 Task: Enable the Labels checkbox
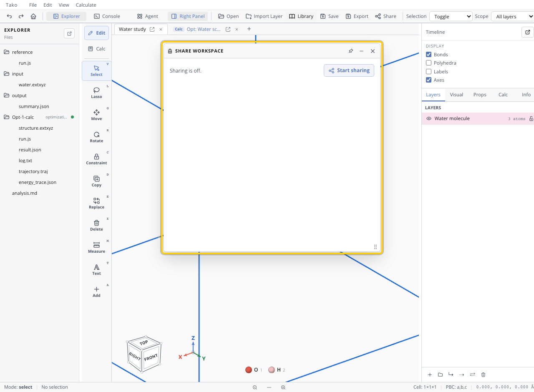coord(428,72)
